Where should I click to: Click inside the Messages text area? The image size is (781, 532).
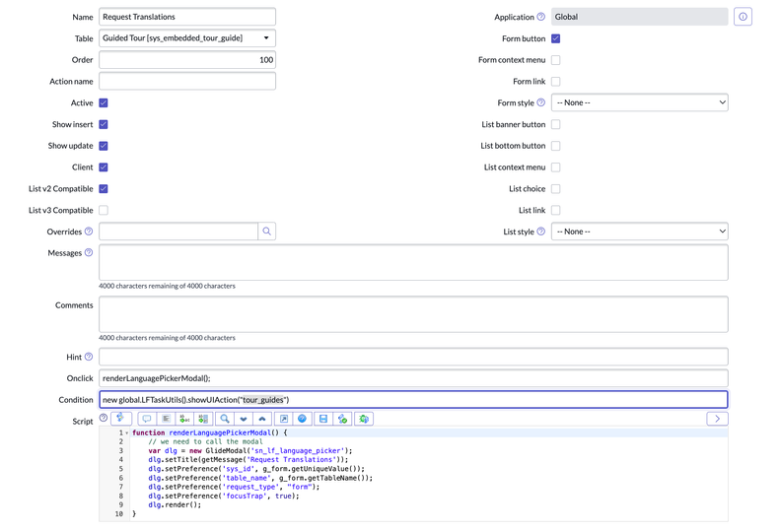(x=413, y=262)
